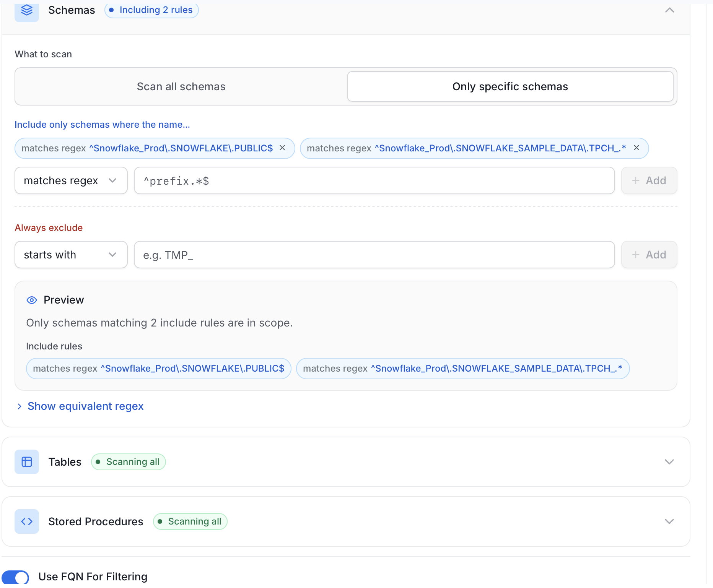Image resolution: width=713 pixels, height=588 pixels.
Task: Click the Stored Procedures section title
Action: click(x=96, y=521)
